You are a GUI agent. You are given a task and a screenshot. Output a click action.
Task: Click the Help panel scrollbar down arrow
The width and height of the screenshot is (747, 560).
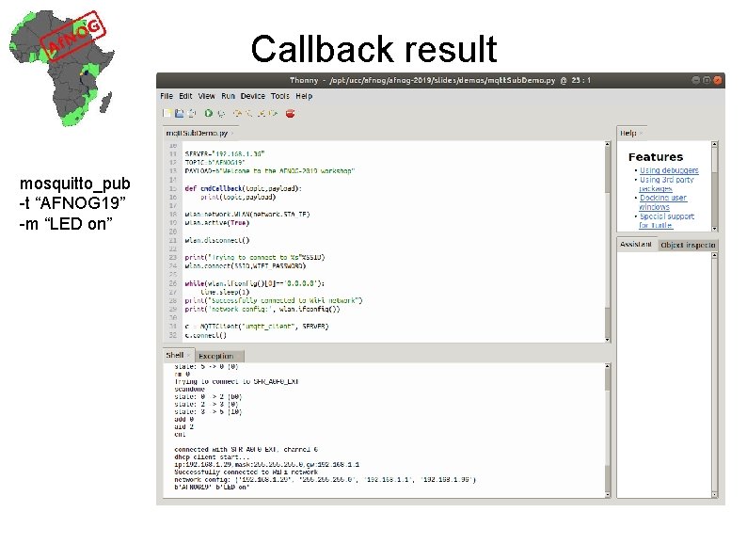714,229
